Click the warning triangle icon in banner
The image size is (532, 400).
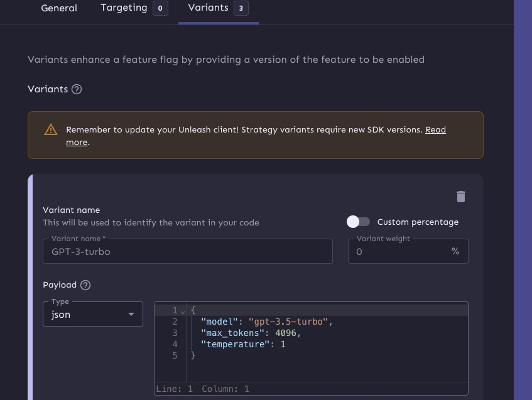pyautogui.click(x=51, y=130)
